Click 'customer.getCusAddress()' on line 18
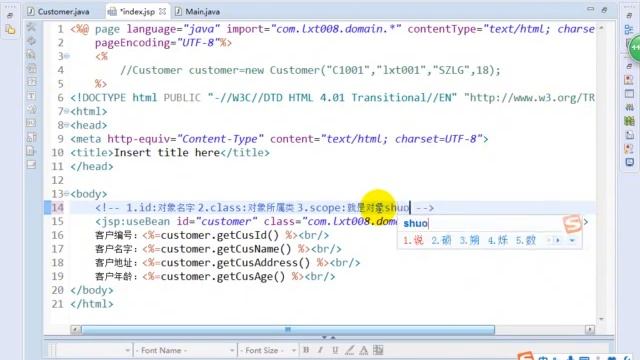 pyautogui.click(x=236, y=262)
